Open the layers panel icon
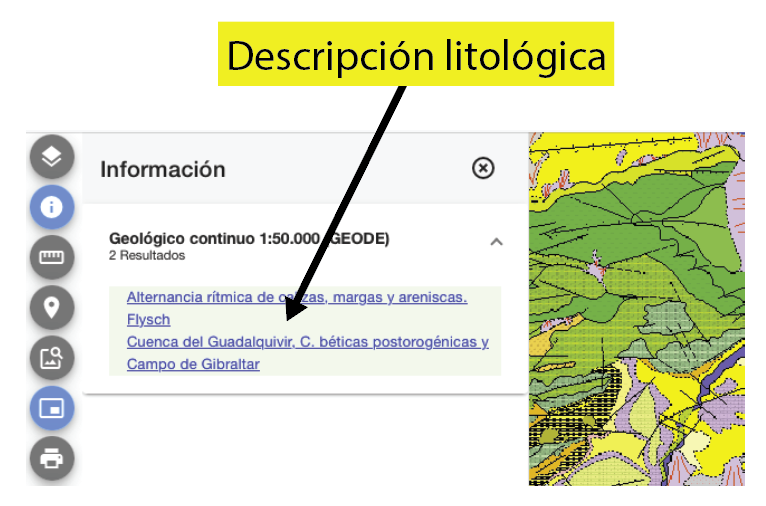 [x=52, y=156]
